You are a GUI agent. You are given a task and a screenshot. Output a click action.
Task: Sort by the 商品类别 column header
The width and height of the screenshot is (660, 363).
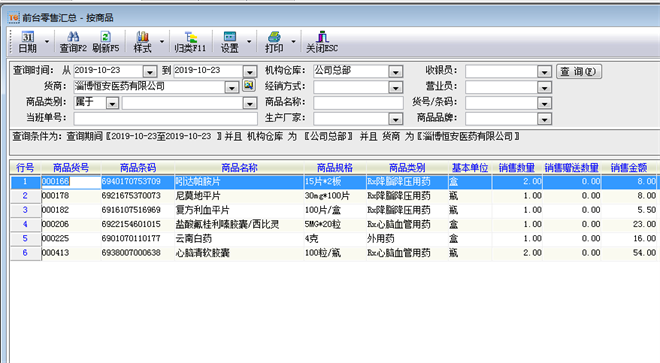(x=407, y=168)
